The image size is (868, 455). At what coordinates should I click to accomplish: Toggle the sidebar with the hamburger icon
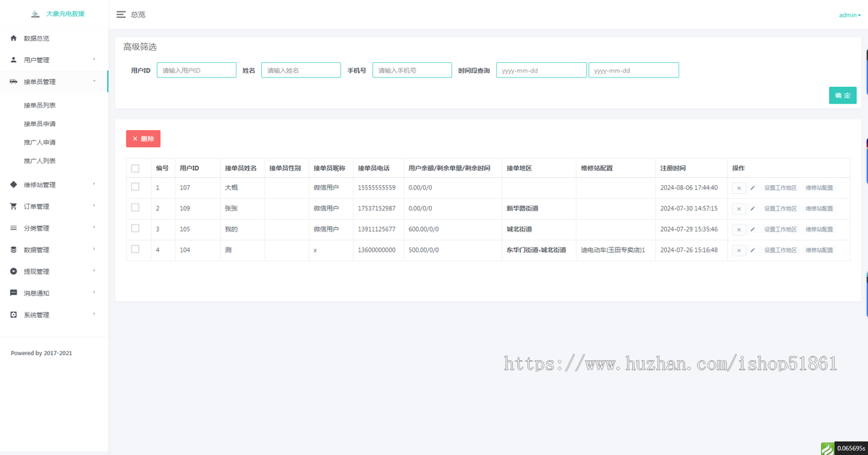click(122, 14)
